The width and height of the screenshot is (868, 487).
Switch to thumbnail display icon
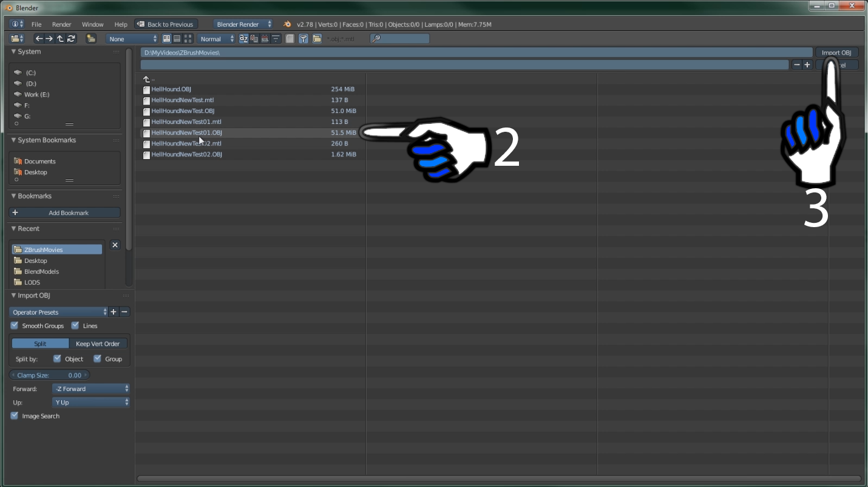tap(188, 39)
